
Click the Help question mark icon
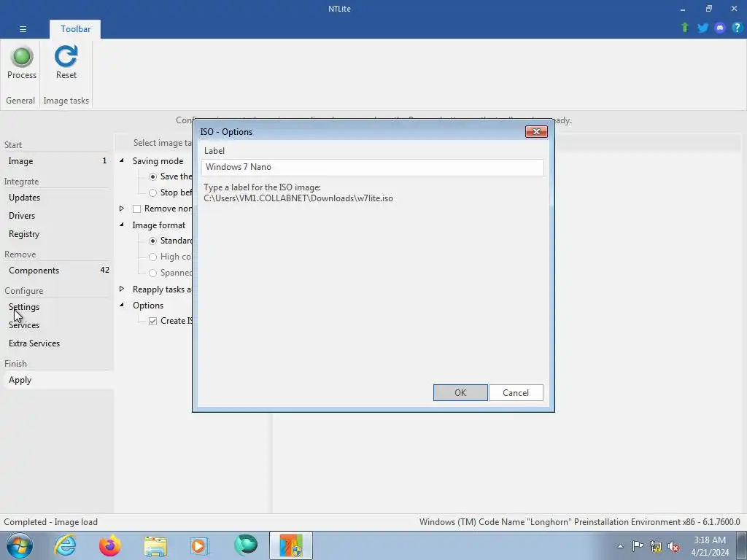(737, 28)
